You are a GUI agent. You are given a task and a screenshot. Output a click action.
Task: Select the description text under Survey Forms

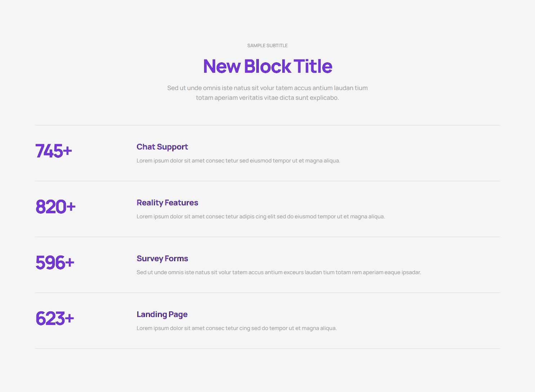pos(279,272)
